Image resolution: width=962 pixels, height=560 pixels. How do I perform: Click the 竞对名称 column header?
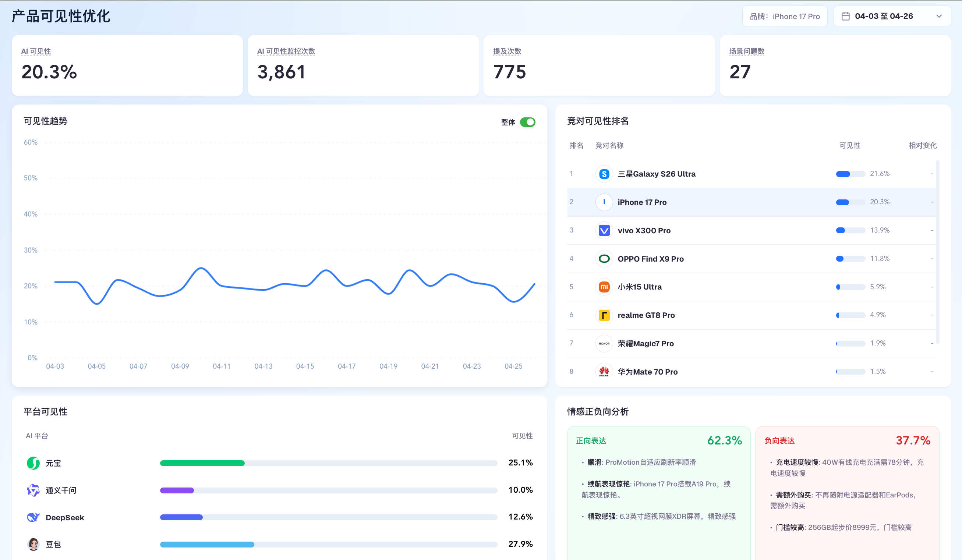coord(609,145)
